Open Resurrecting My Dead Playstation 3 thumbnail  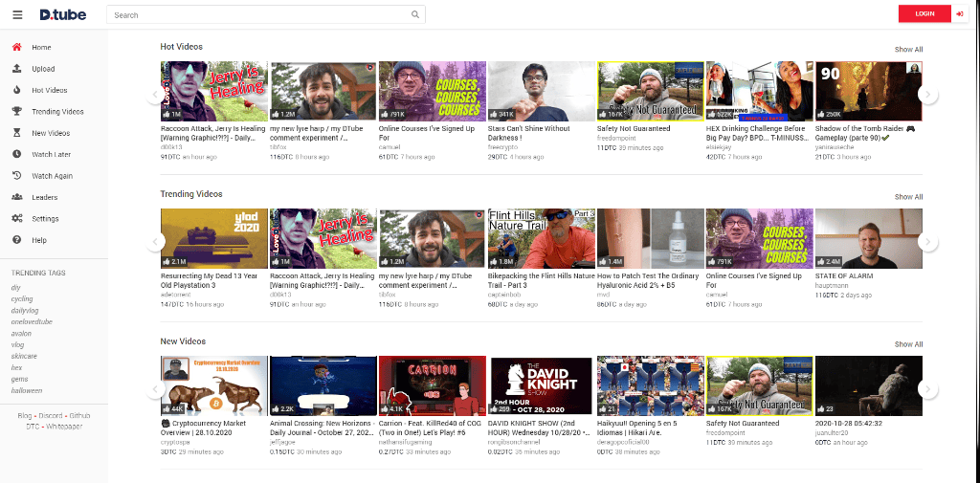click(214, 239)
